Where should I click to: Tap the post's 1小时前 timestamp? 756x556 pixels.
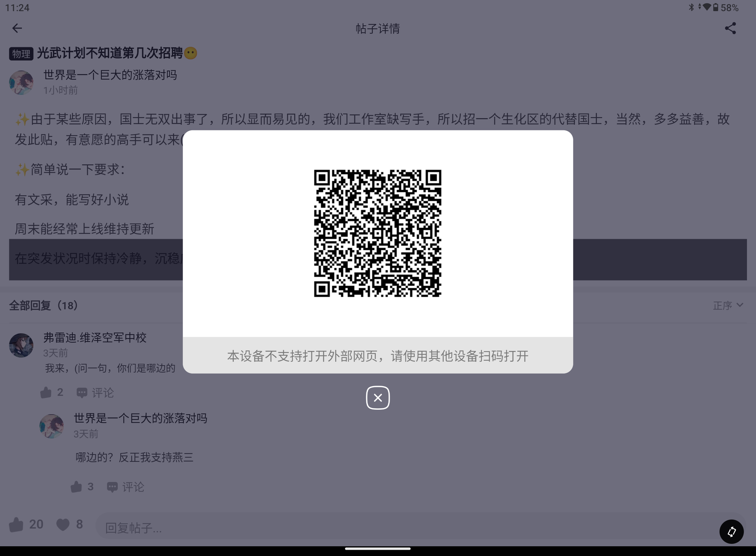tap(60, 90)
